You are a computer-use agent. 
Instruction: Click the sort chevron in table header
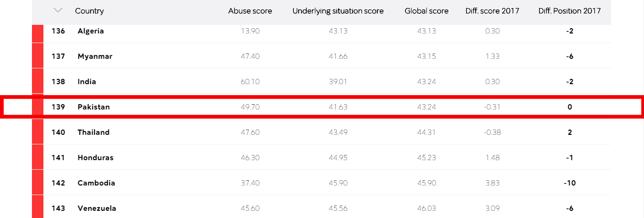(58, 11)
